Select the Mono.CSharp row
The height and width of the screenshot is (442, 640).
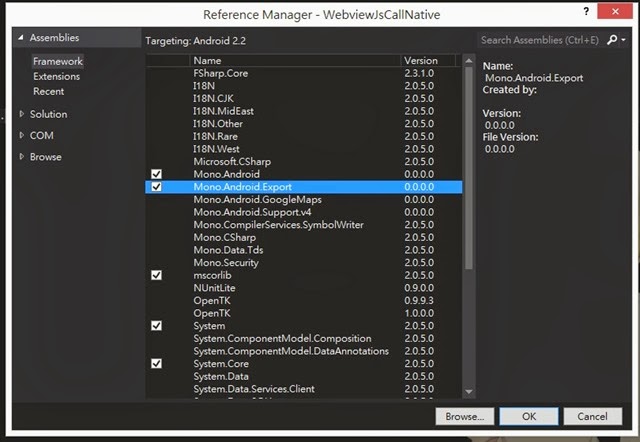tap(304, 238)
